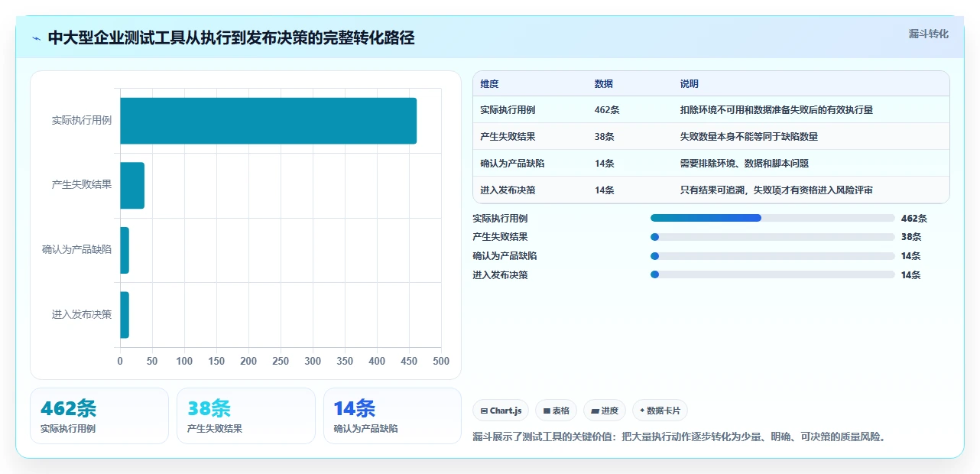Click the 产生失败结果 y-axis label in chart
This screenshot has width=980, height=474.
click(x=82, y=185)
